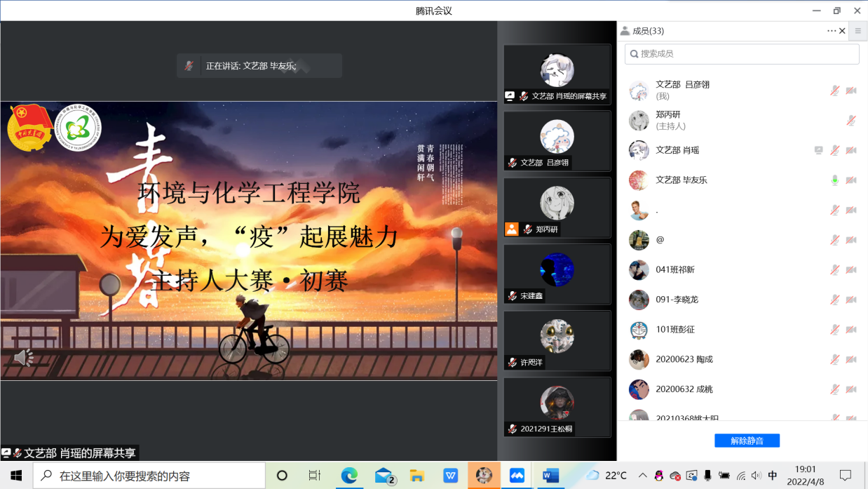The height and width of the screenshot is (489, 868).
Task: Open the members panel more options (…)
Action: pyautogui.click(x=832, y=31)
